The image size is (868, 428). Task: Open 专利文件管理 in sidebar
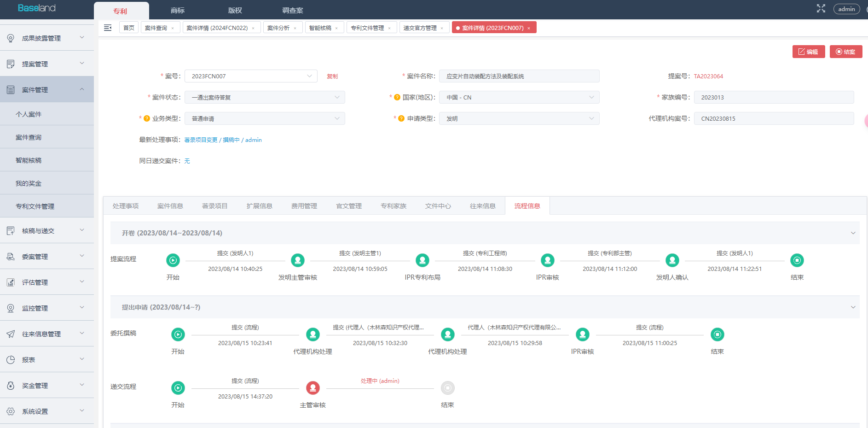[47, 206]
